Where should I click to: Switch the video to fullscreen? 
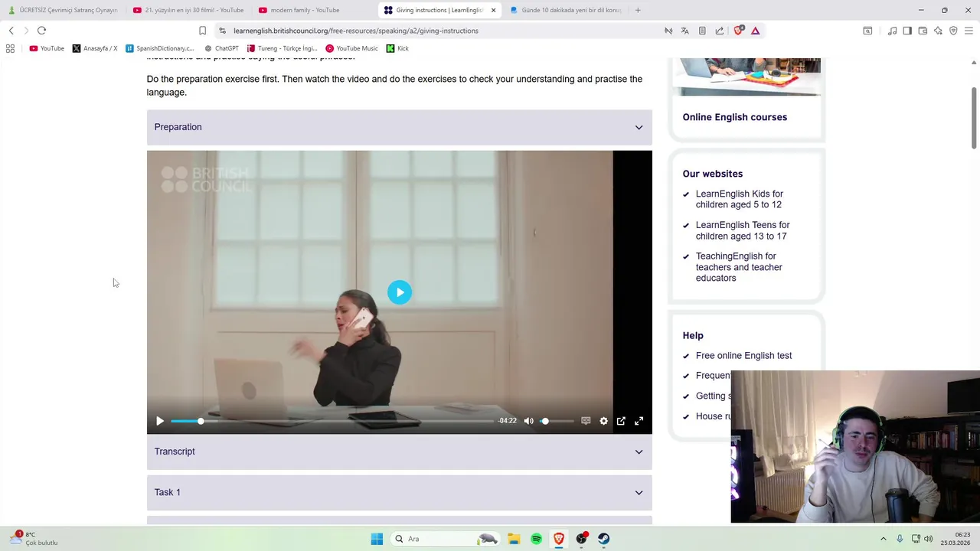click(639, 421)
